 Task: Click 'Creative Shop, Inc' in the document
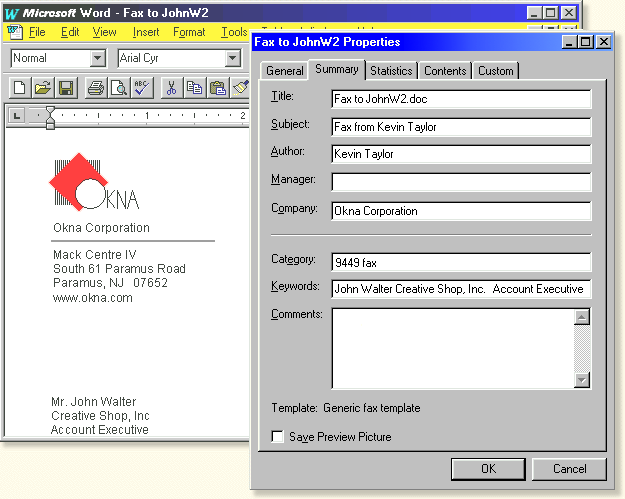[x=100, y=416]
